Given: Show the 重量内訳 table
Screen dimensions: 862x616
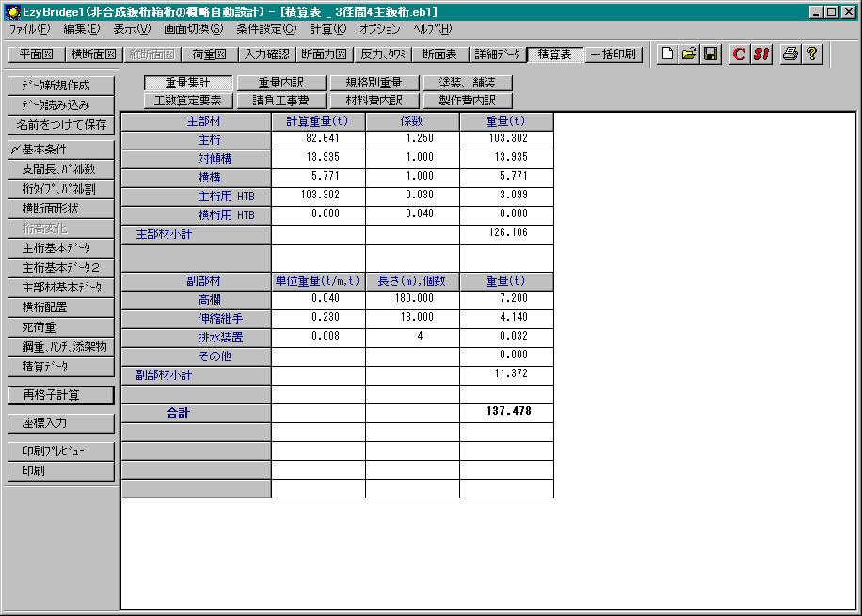Looking at the screenshot, I should 281,83.
